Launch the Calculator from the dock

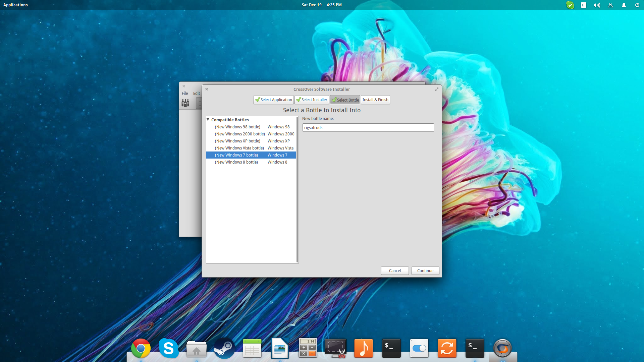click(x=308, y=348)
